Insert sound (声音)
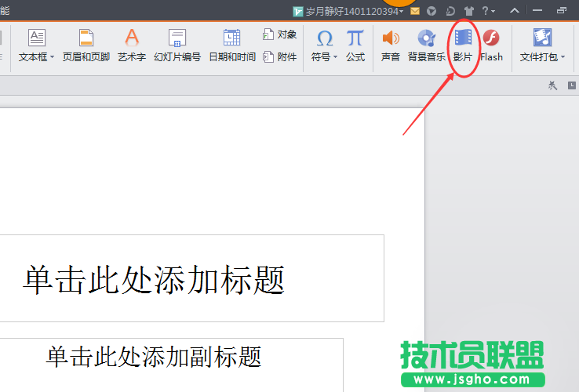The width and height of the screenshot is (579, 392). (391, 45)
